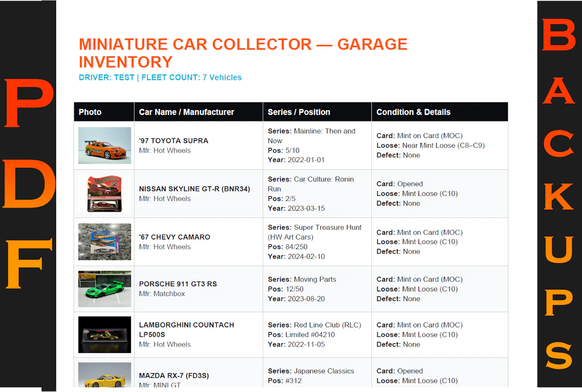Click 'Mfr: Hot Wheels' under Chevy Camaro
The height and width of the screenshot is (392, 582).
(x=165, y=247)
